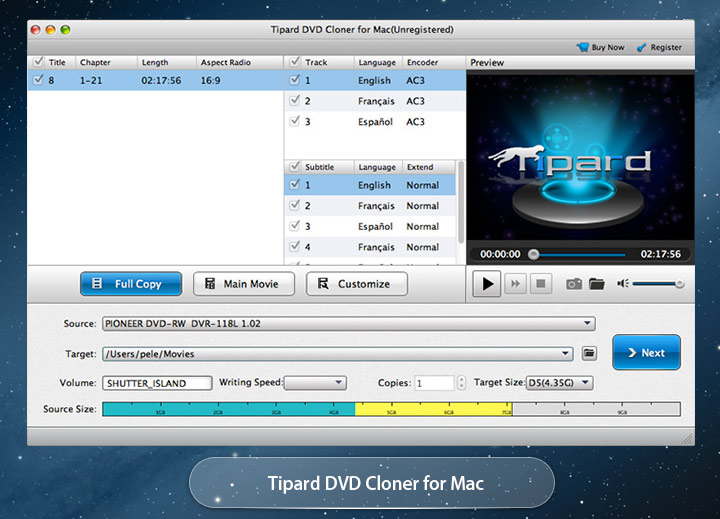Select Main Movie mode
This screenshot has width=720, height=519.
[244, 284]
